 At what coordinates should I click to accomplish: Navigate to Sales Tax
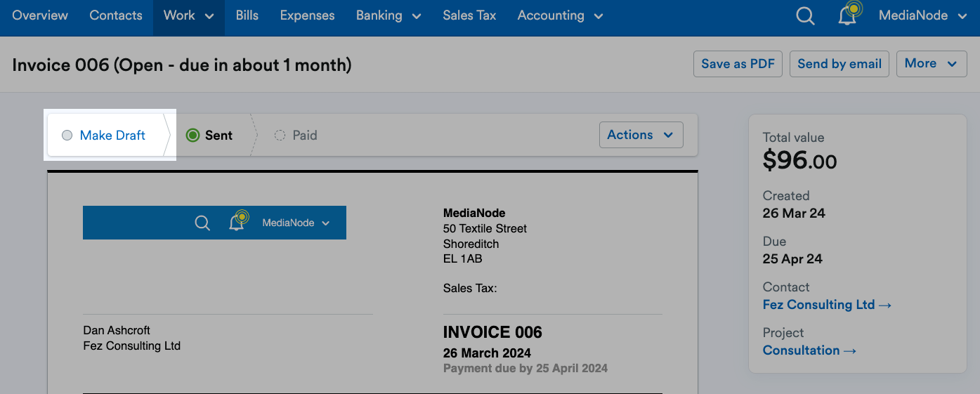pos(469,15)
